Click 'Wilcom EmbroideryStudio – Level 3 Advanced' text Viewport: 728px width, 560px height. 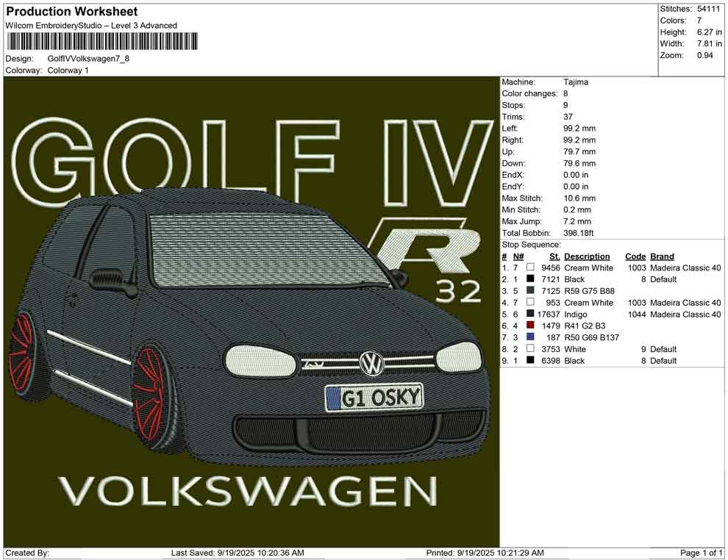click(91, 26)
